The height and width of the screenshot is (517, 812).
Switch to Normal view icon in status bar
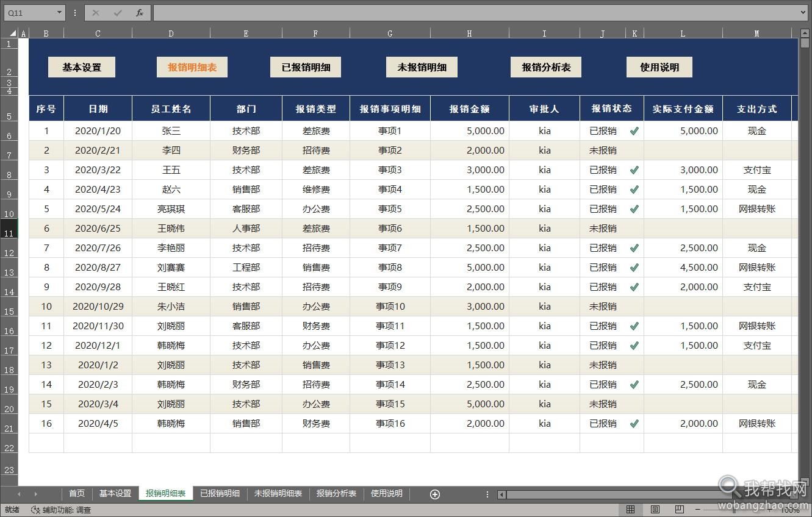point(631,509)
